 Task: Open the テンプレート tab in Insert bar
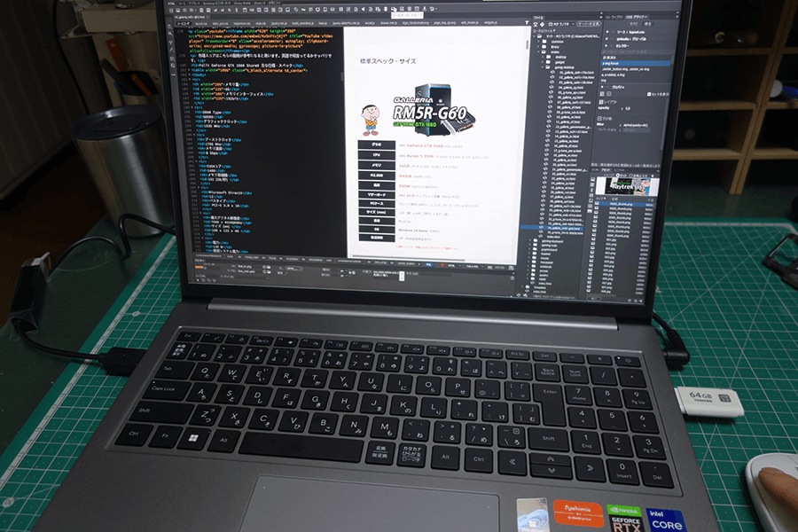pos(193,3)
